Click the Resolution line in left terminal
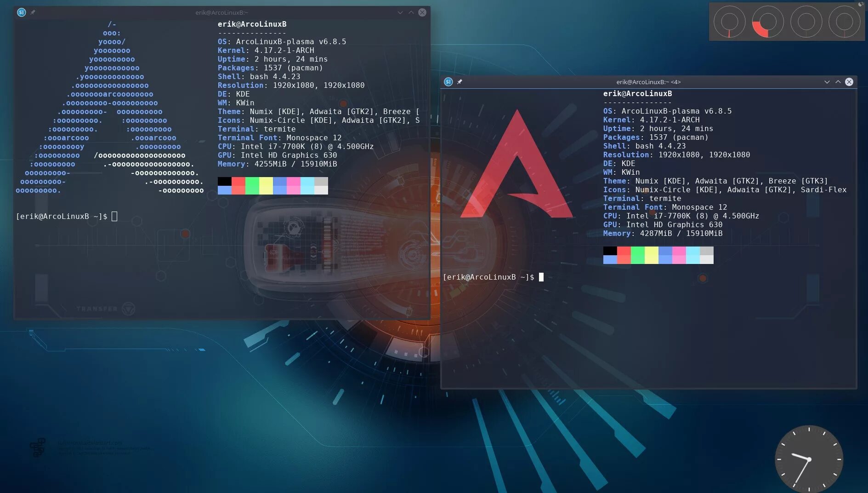The height and width of the screenshot is (493, 868). coord(291,85)
